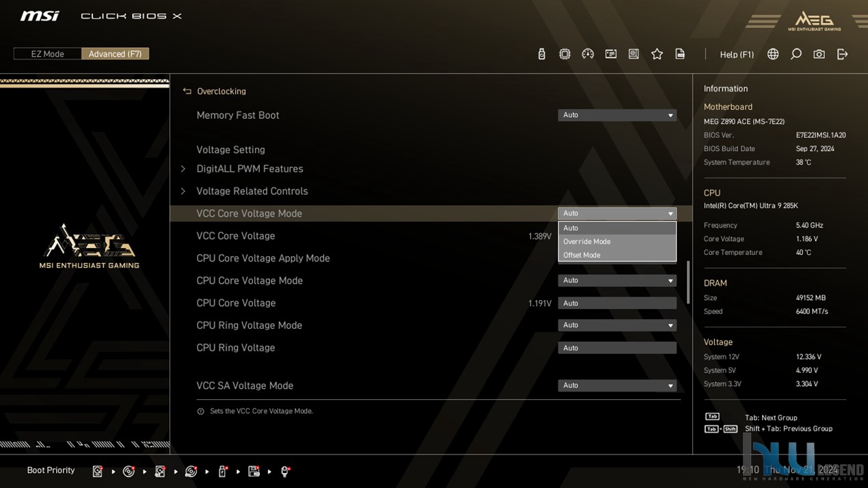Open the CPU Ring Voltage Mode dropdown
Viewport: 868px width, 488px height.
(x=617, y=325)
